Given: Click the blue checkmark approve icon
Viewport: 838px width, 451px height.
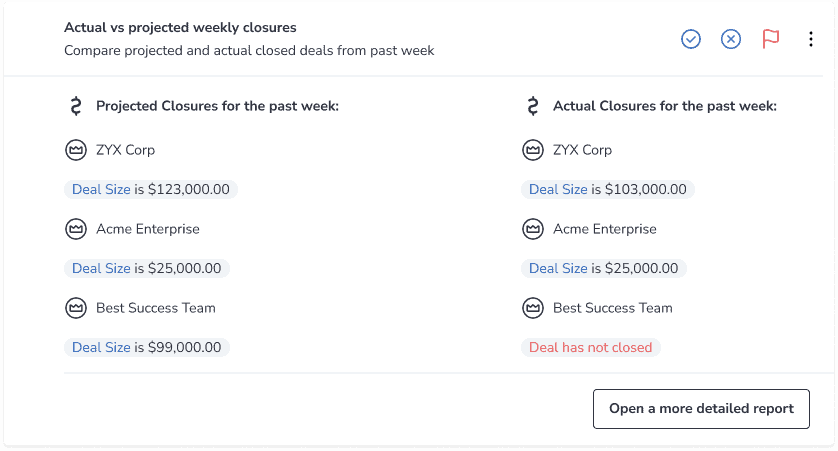Looking at the screenshot, I should coord(690,39).
